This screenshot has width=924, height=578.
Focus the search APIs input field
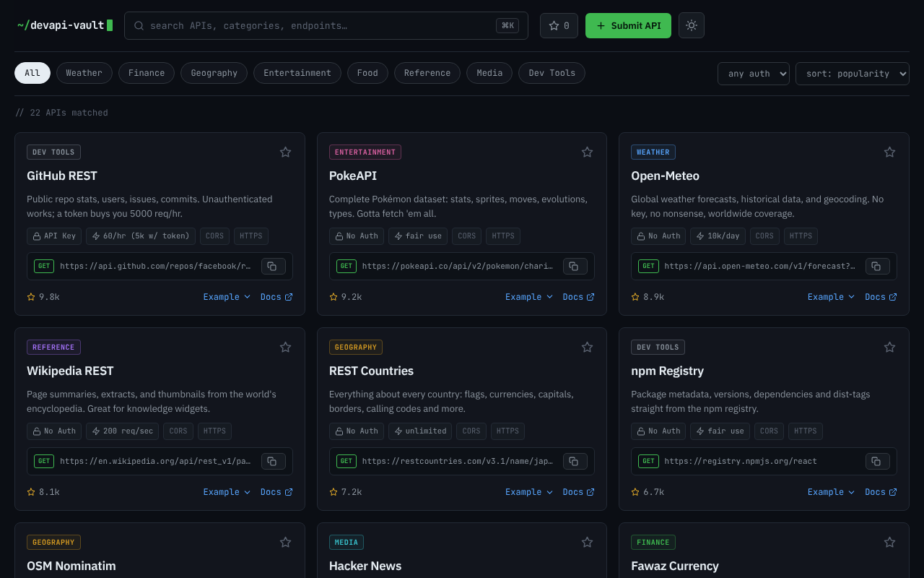pyautogui.click(x=326, y=25)
